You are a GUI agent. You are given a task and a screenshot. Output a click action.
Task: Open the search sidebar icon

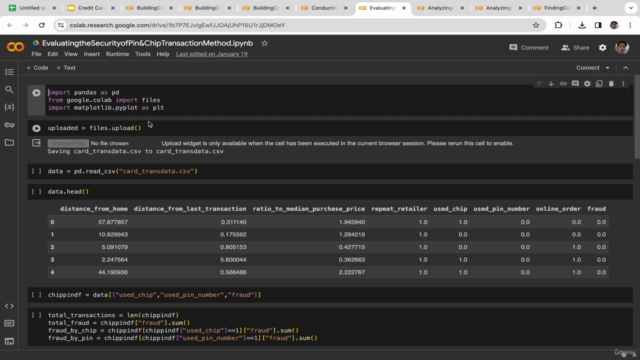point(9,89)
